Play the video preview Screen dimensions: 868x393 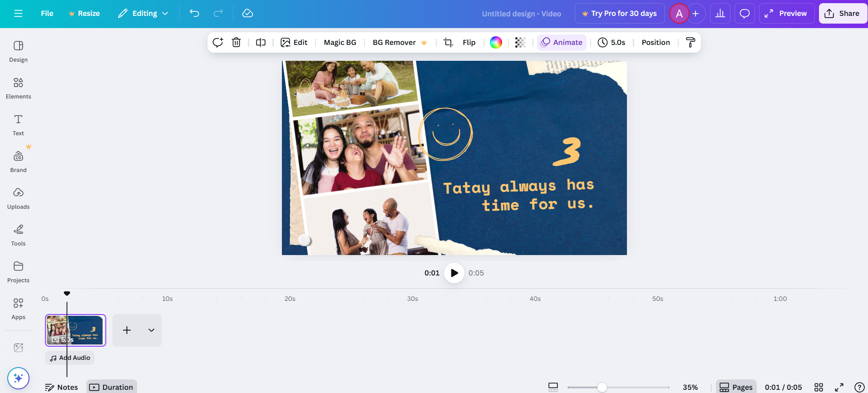454,273
